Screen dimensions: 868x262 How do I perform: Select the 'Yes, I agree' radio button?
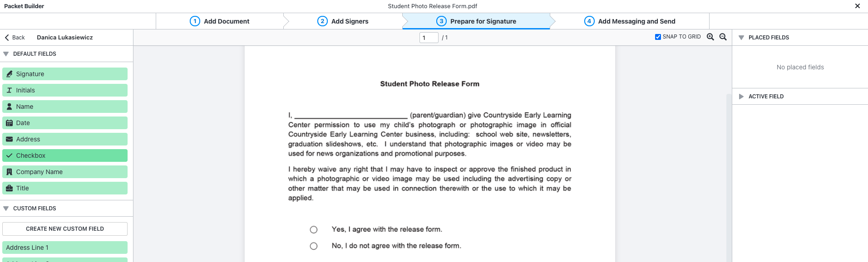tap(314, 230)
